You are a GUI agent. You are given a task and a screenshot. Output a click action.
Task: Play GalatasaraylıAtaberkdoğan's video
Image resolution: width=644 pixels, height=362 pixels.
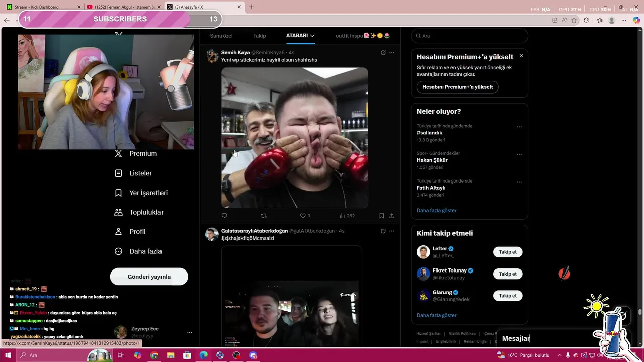pyautogui.click(x=291, y=296)
